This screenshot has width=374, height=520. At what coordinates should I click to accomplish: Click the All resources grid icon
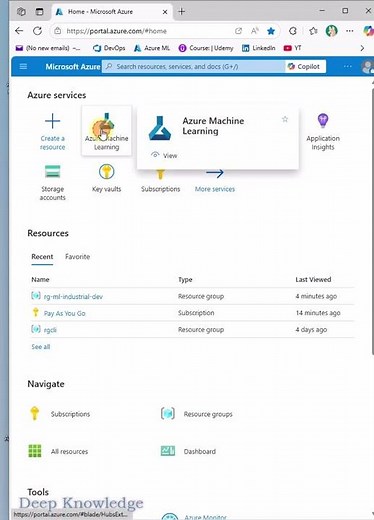point(35,451)
